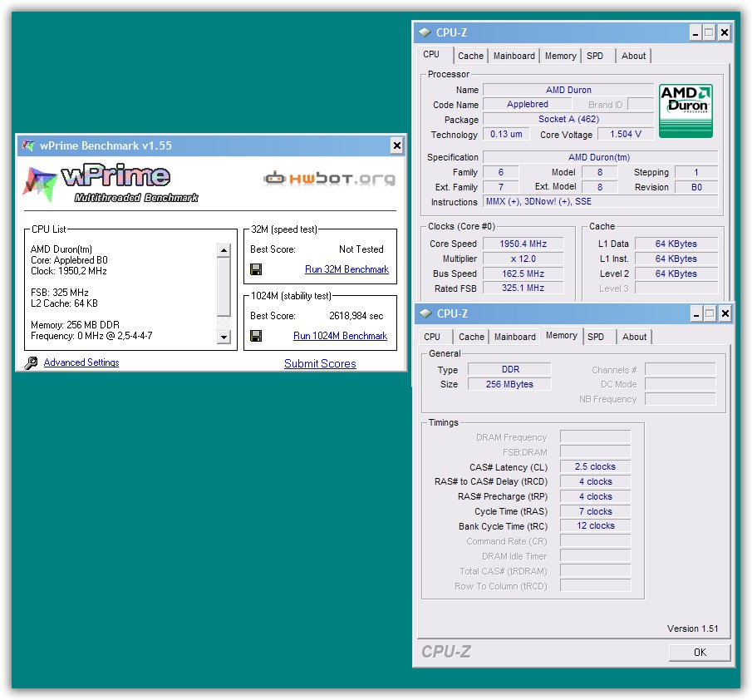752x700 pixels.
Task: Click the L1 Data 64 KBytes value
Action: 676,244
